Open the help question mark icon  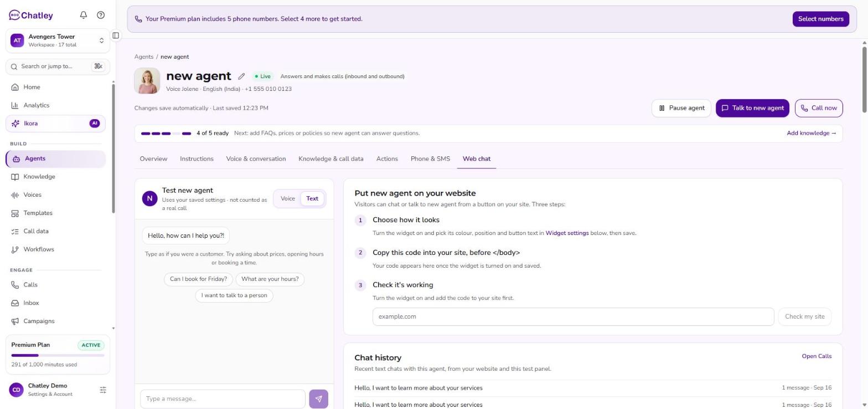pyautogui.click(x=101, y=15)
